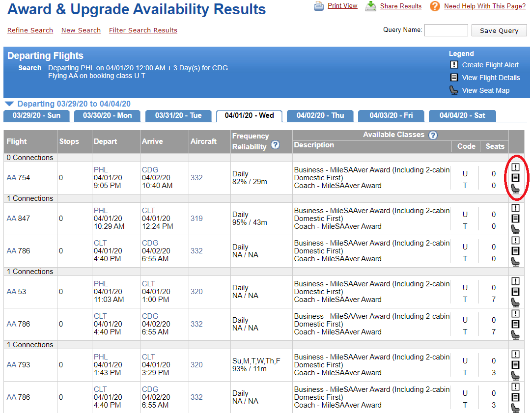
Task: Open the Share Results link
Action: point(401,6)
